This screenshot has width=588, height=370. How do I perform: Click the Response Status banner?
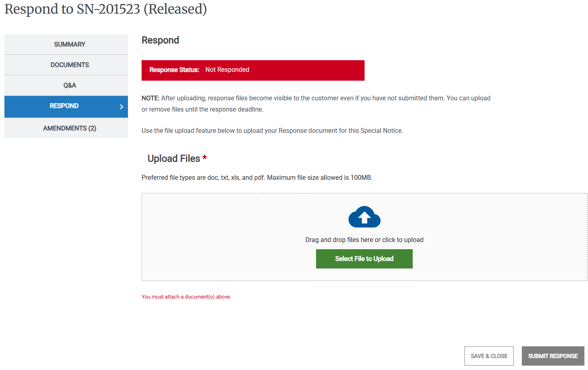click(253, 70)
